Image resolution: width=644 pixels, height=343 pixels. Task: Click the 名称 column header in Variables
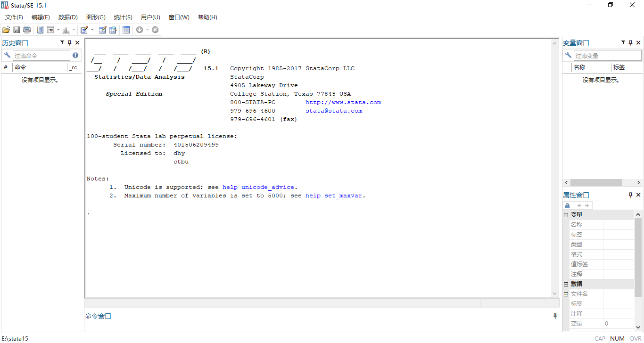pyautogui.click(x=591, y=67)
